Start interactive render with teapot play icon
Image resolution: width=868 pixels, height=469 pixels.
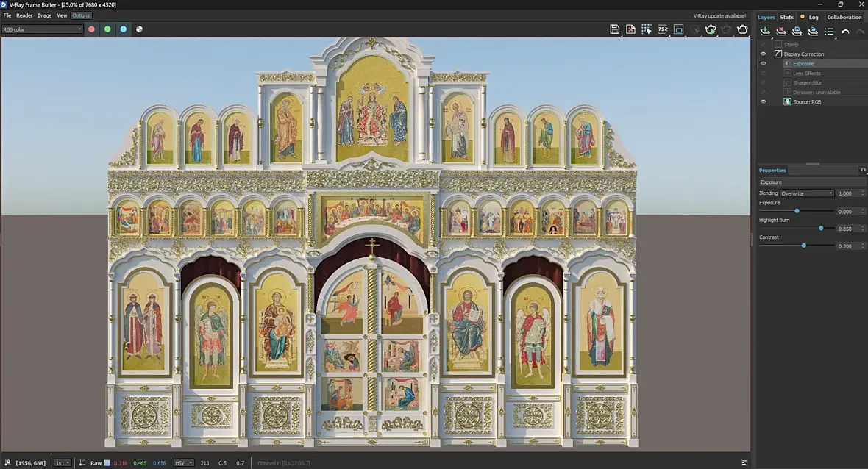[x=711, y=29]
